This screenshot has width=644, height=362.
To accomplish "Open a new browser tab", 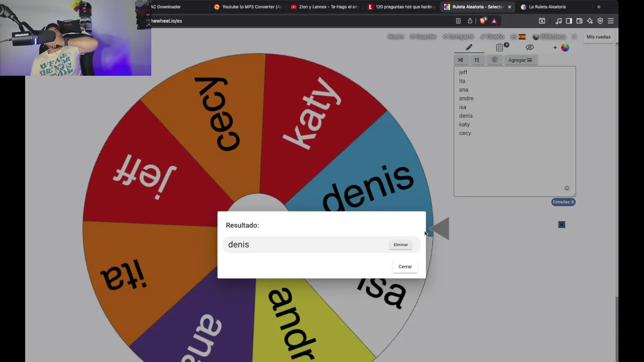I will [599, 7].
